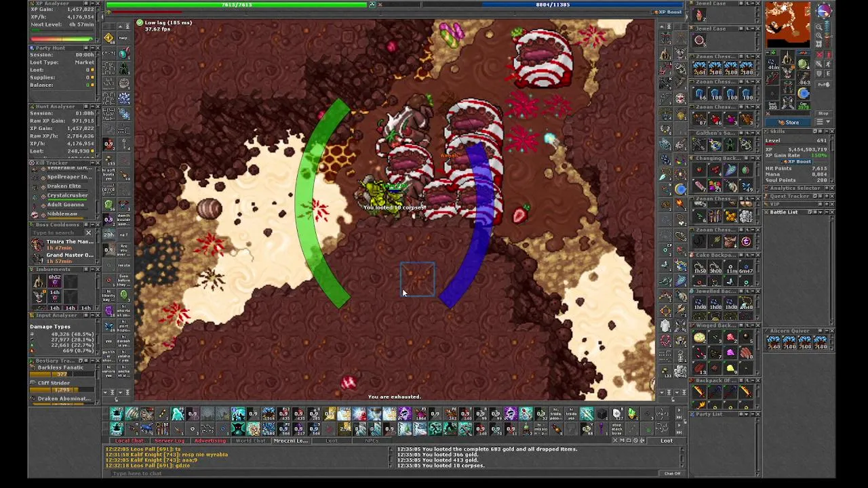This screenshot has height=488, width=868.
Task: Open the World Chat tab
Action: 250,441
